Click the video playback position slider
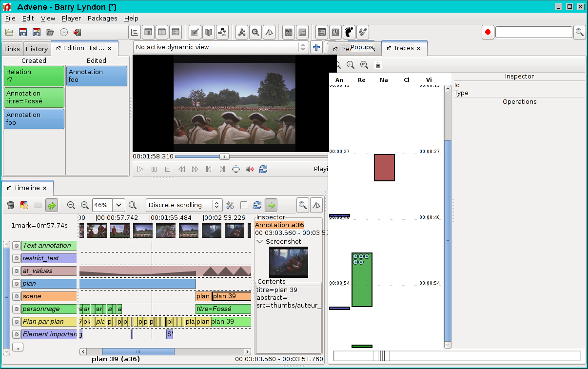 [224, 156]
